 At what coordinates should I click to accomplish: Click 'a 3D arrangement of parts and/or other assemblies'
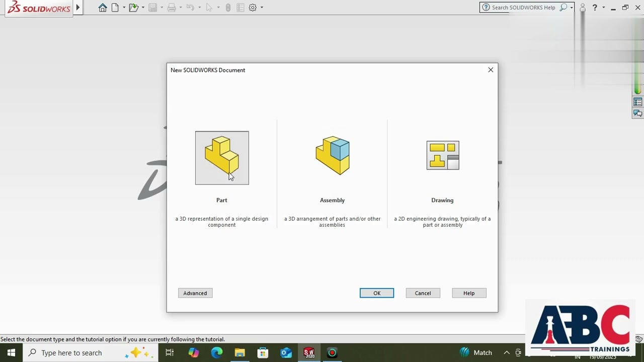click(x=333, y=222)
